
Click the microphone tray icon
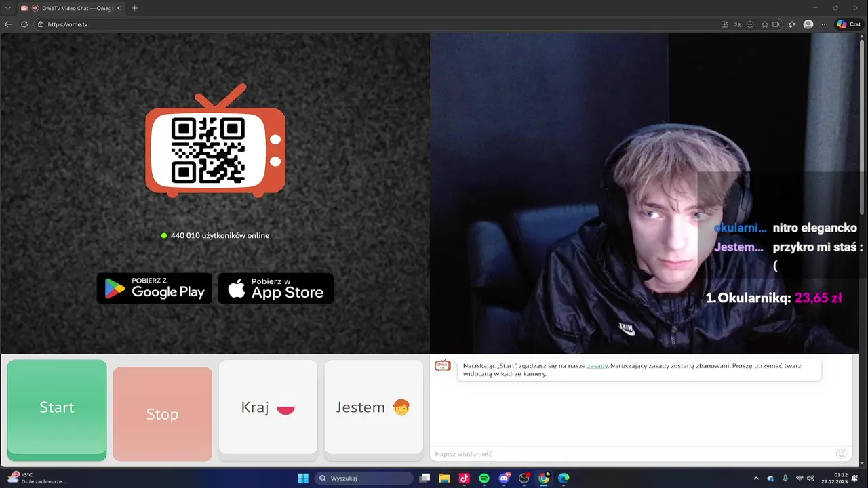(785, 479)
